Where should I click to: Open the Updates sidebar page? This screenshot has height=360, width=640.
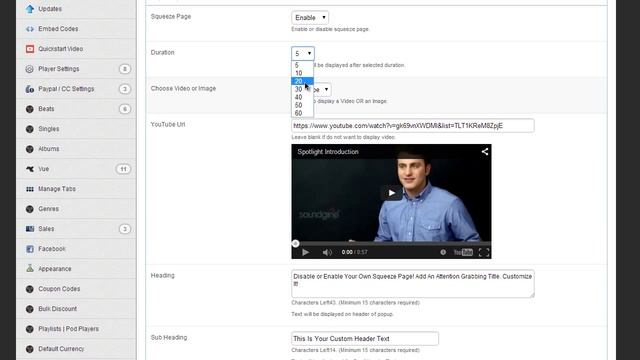pos(50,9)
